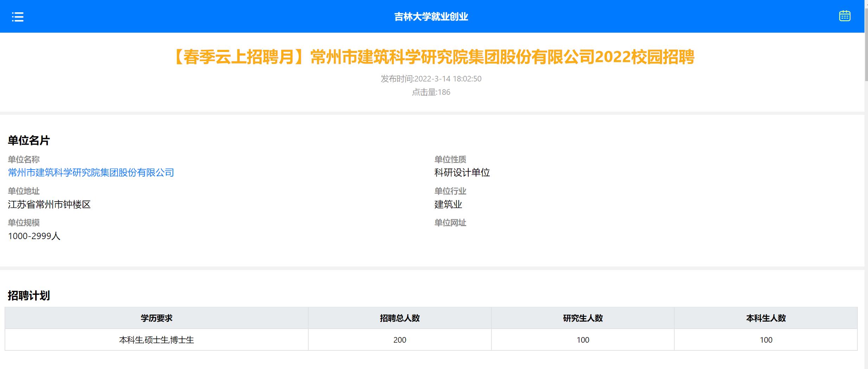This screenshot has height=369, width=868.
Task: Open the 常州市建筑科学研究院集团股份有限公司 company link
Action: (91, 172)
